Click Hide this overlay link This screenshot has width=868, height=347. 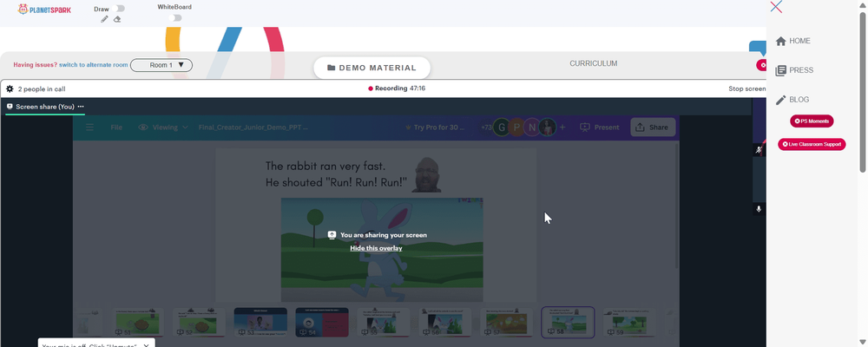click(x=376, y=248)
